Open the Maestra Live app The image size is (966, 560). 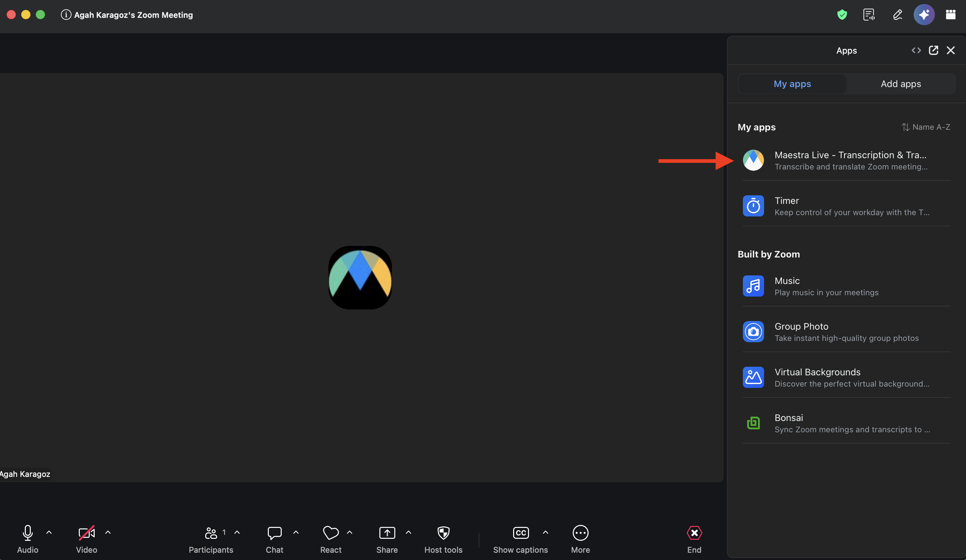846,161
